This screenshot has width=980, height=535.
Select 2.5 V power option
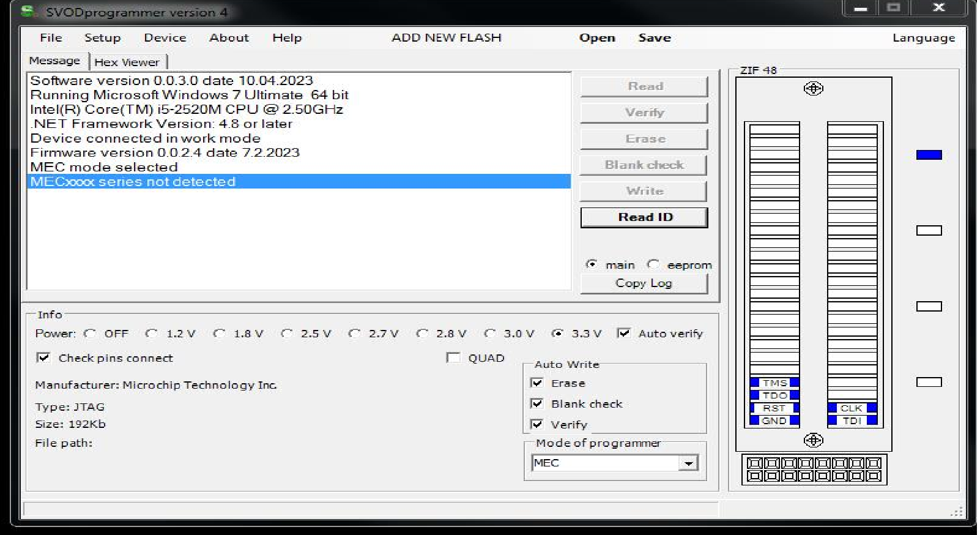click(x=286, y=334)
